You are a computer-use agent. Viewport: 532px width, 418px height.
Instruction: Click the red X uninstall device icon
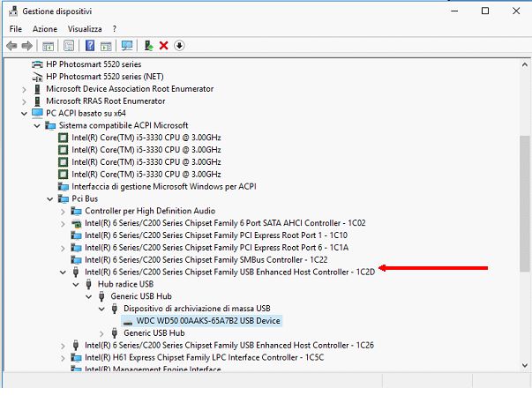[x=163, y=46]
